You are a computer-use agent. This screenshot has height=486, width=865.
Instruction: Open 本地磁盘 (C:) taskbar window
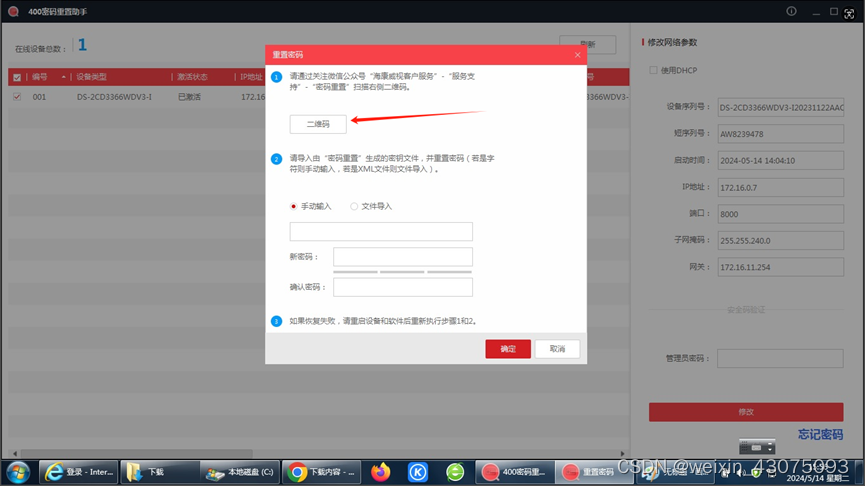click(240, 472)
